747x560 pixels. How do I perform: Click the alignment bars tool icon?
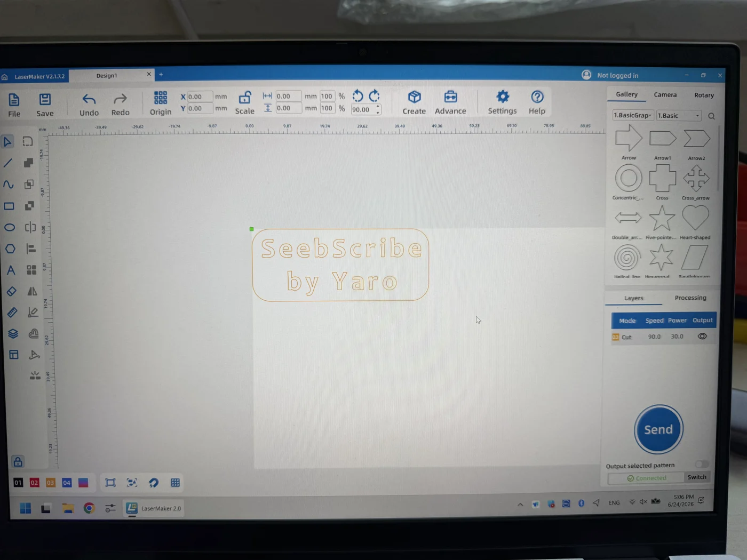[x=31, y=249]
